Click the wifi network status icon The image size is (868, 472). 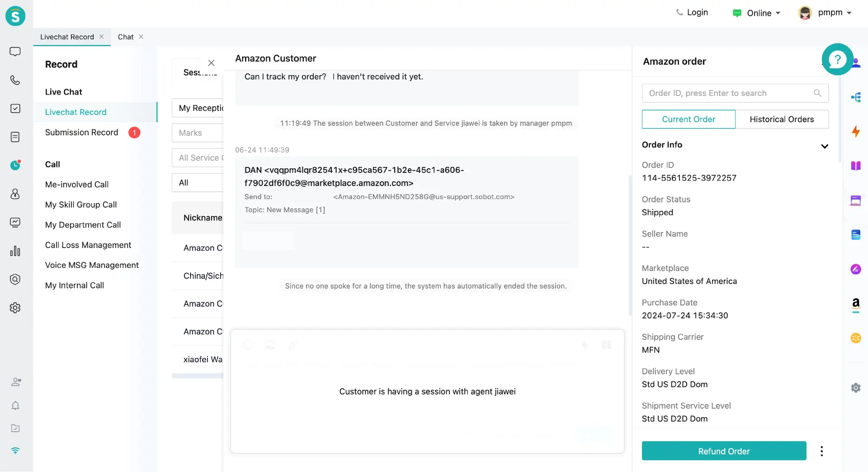pos(15,451)
